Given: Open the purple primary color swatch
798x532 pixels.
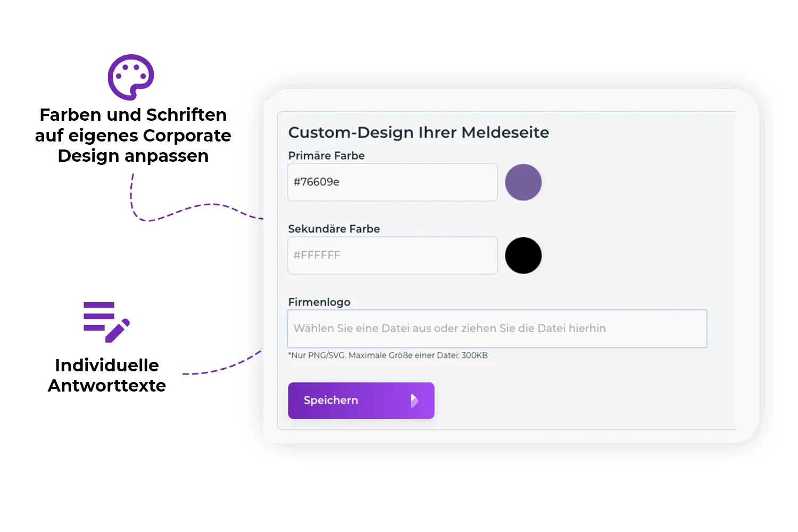Looking at the screenshot, I should (523, 182).
